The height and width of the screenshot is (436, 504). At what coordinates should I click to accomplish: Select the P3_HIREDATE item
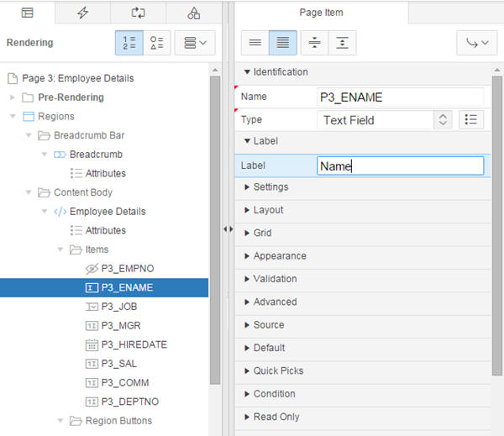point(134,344)
